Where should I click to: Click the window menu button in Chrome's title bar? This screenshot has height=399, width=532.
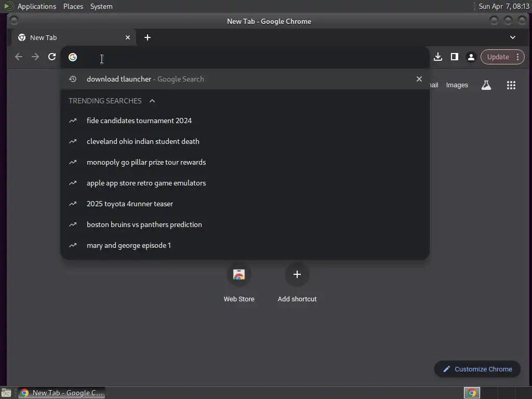point(14,21)
